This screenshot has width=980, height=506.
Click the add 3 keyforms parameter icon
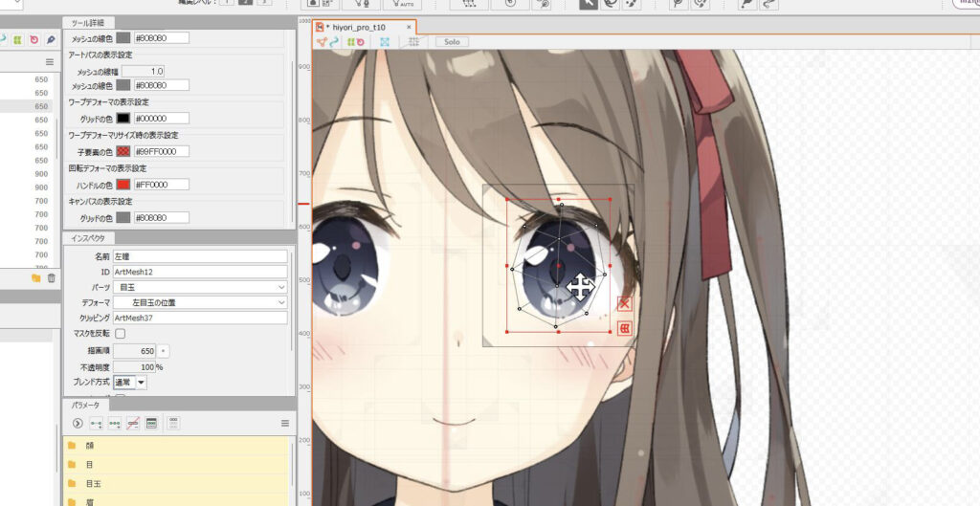point(115,423)
